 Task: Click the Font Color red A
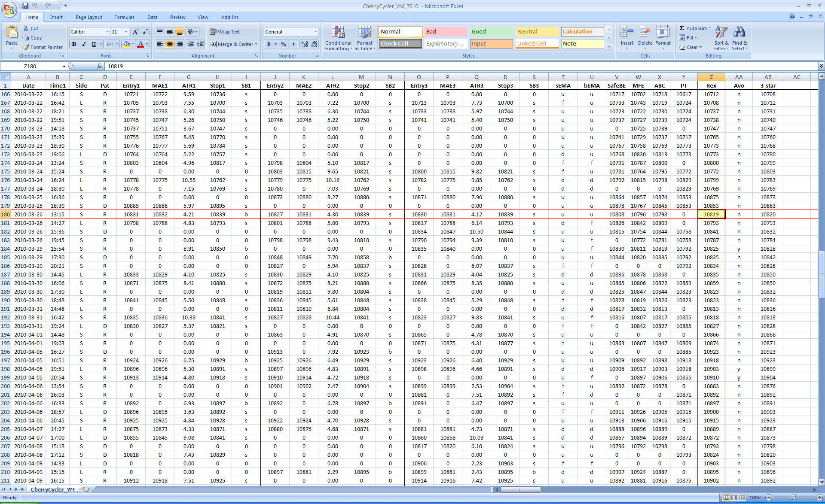click(140, 44)
